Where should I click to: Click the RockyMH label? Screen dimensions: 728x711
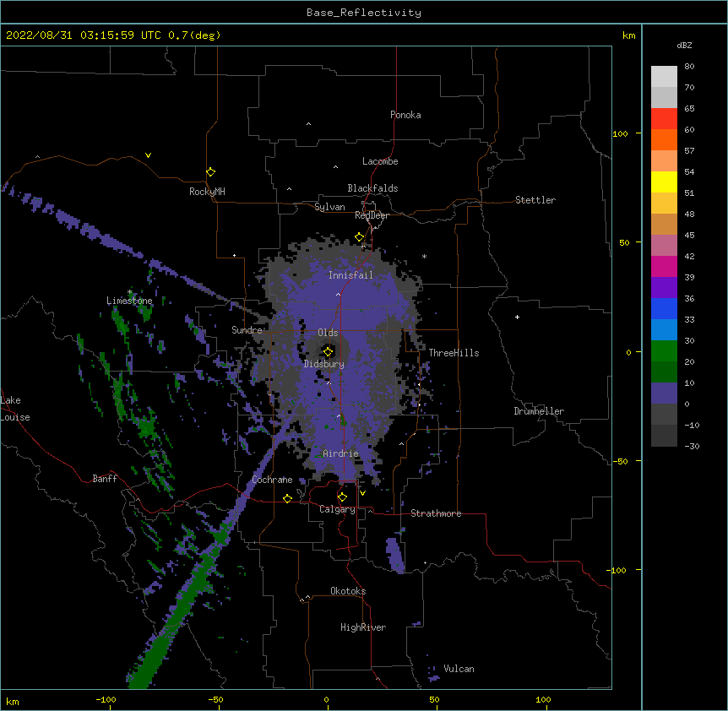tap(207, 192)
